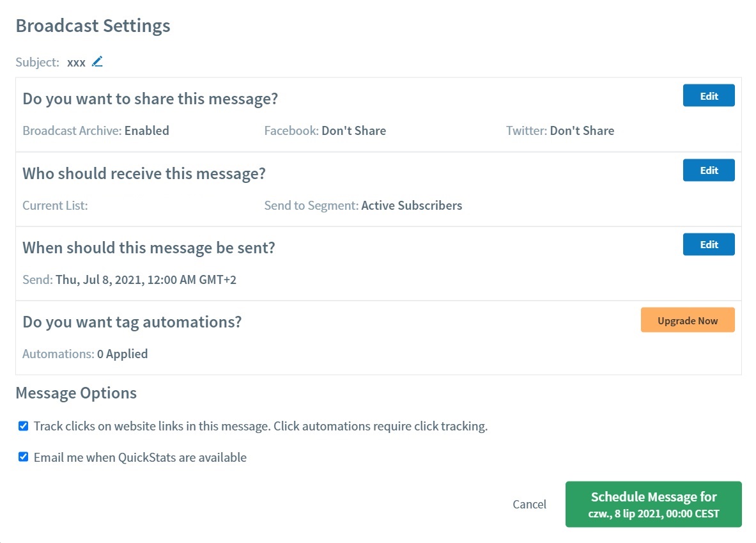
Task: Uncheck the track clicks on links checkbox
Action: 24,426
